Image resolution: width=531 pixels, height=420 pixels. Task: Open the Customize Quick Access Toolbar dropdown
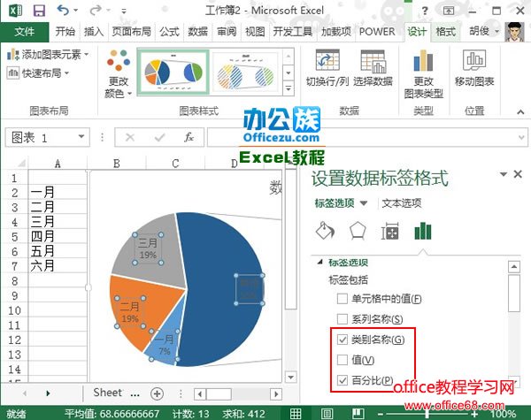(x=124, y=11)
